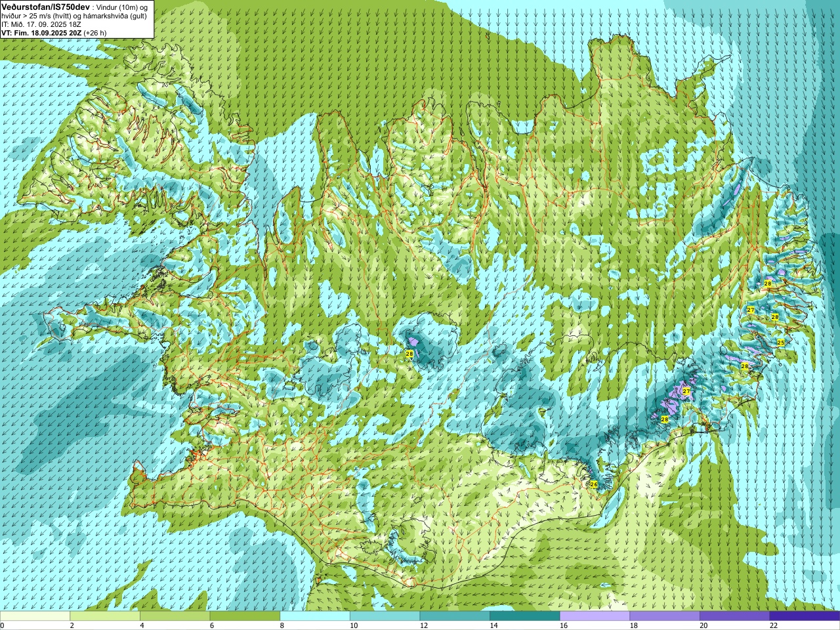This screenshot has width=840, height=630.
Task: Click the '(+26 h)' forecast offset text
Action: pos(95,33)
